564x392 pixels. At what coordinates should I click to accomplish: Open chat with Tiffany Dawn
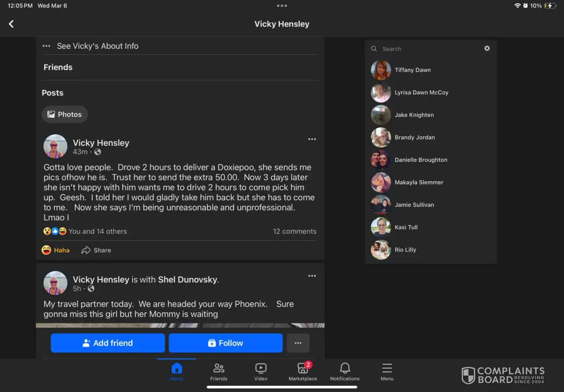pyautogui.click(x=412, y=70)
